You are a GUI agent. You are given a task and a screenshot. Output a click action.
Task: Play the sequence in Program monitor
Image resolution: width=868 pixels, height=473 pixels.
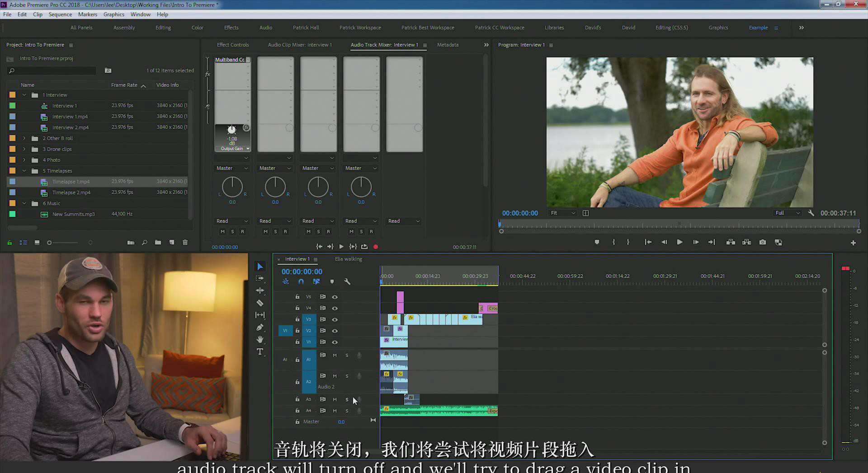tap(679, 242)
